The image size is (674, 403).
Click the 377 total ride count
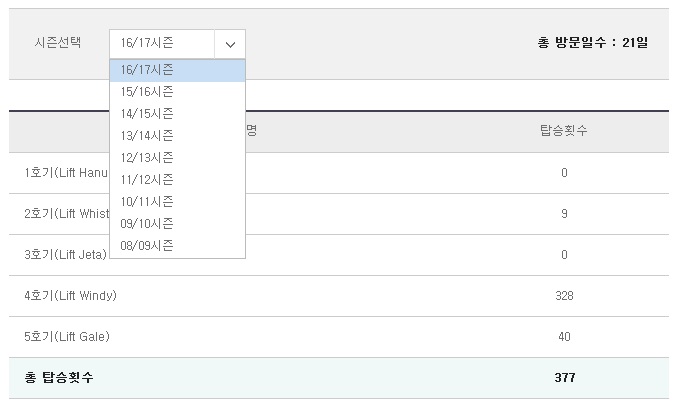(x=565, y=378)
